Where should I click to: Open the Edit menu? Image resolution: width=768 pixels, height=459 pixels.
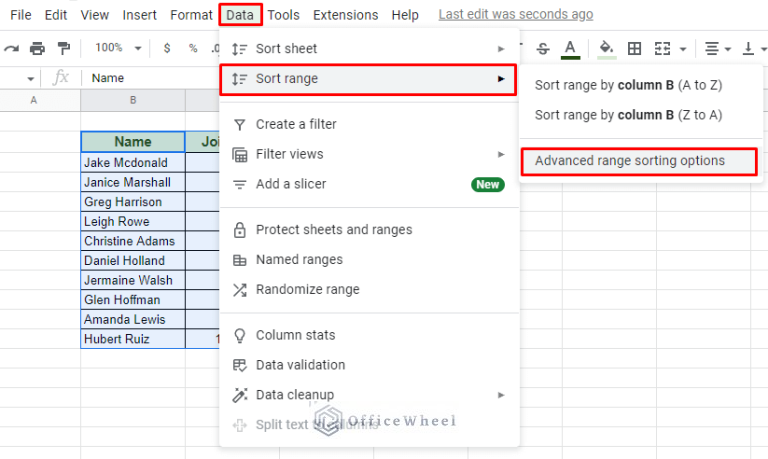click(56, 15)
